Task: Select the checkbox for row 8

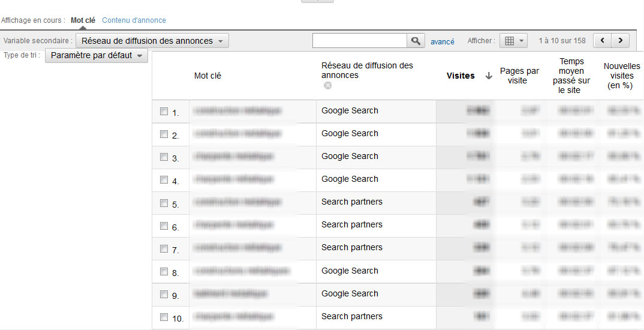Action: coord(164,271)
